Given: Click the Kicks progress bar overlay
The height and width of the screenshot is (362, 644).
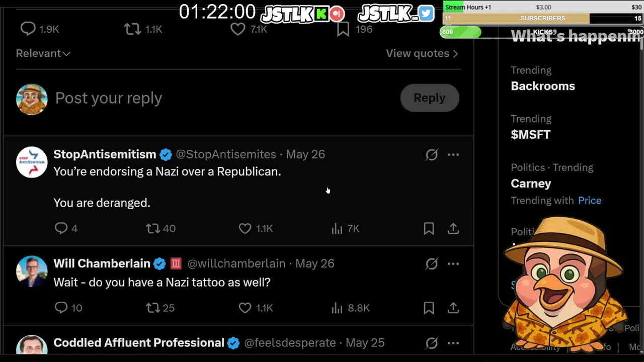Looking at the screenshot, I should 542,32.
